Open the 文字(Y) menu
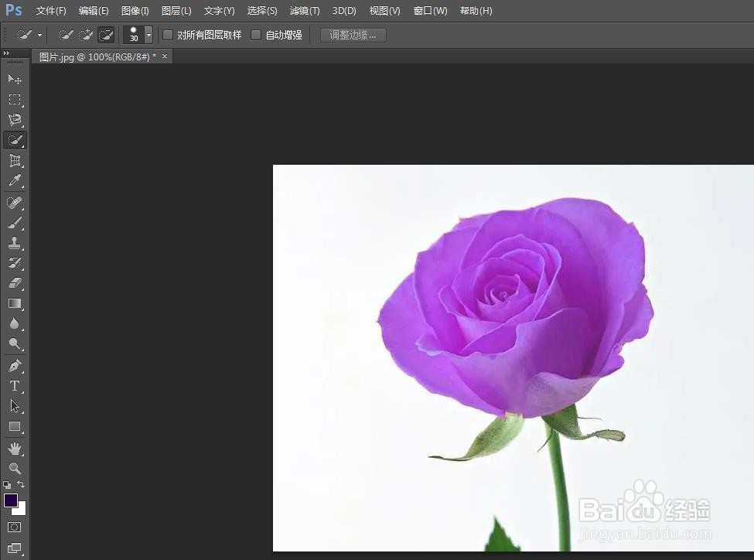 pyautogui.click(x=220, y=11)
